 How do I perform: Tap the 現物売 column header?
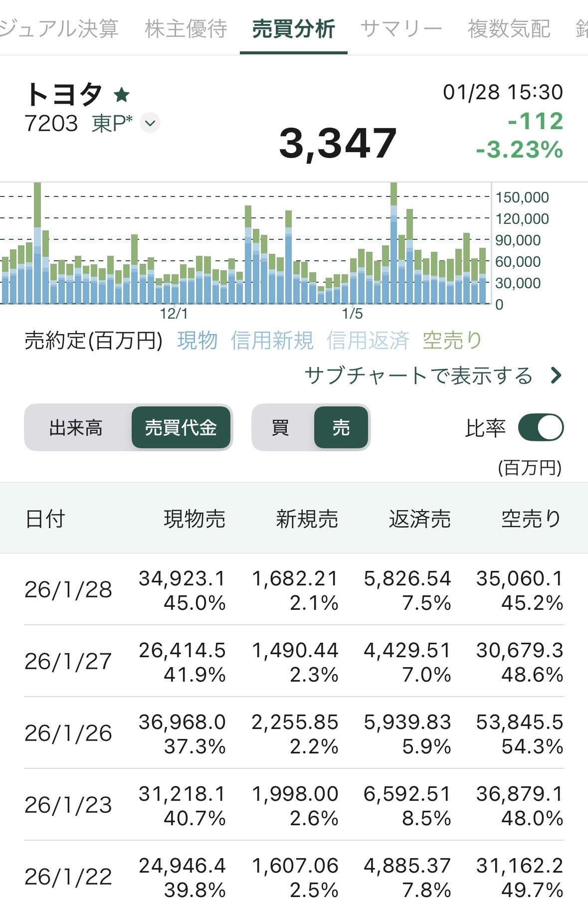(x=195, y=519)
